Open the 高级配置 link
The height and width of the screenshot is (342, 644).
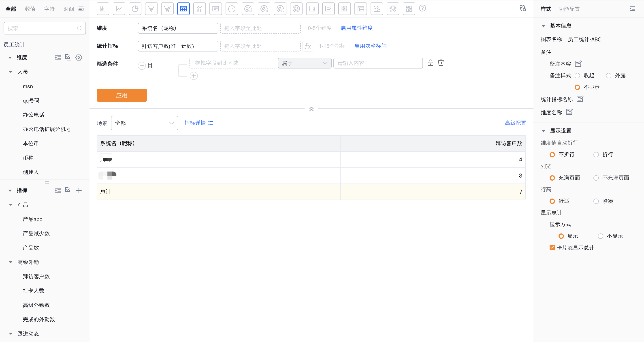coord(515,123)
